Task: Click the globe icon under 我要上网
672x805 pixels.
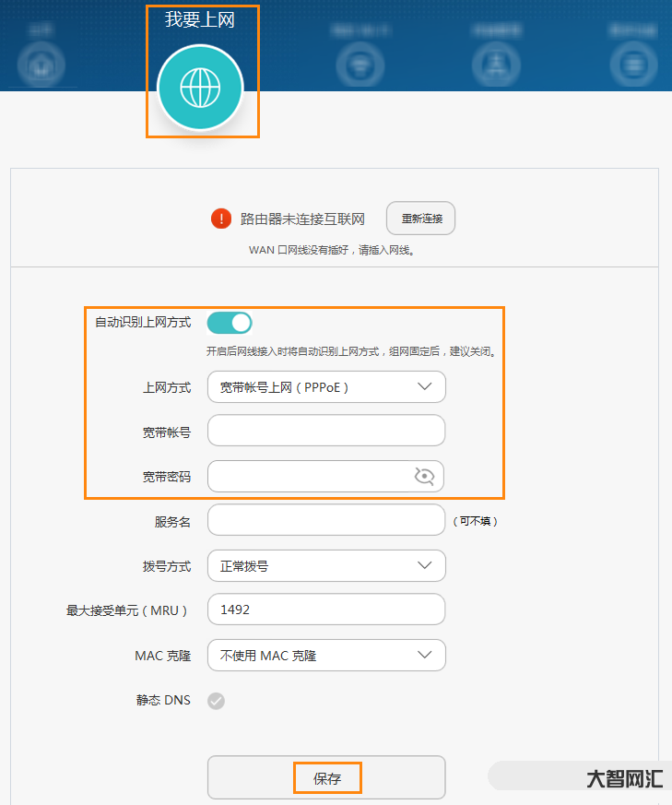Action: coord(200,89)
